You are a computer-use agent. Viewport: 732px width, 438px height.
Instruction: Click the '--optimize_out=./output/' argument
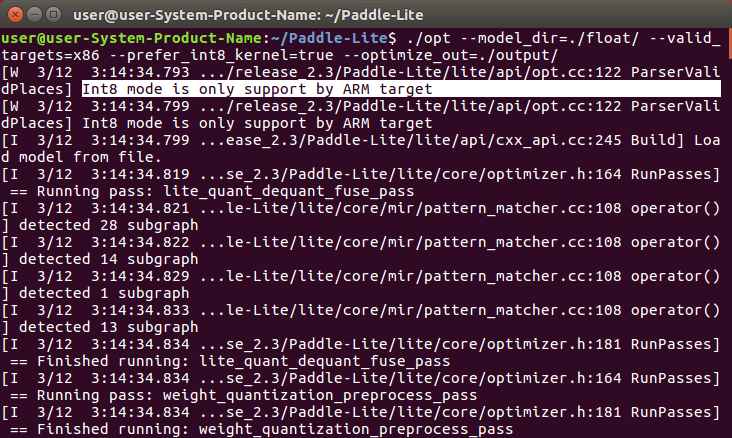[451, 55]
